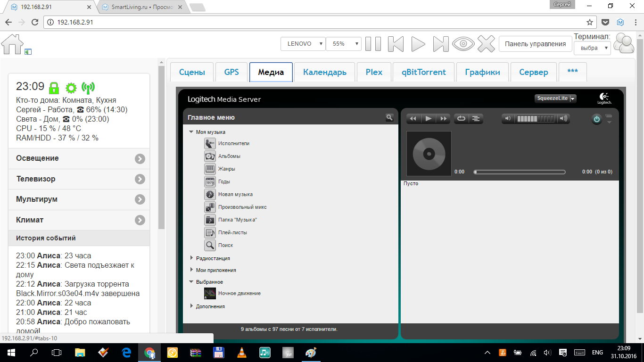Click the Панель управления button
This screenshot has width=644, height=362.
(536, 44)
